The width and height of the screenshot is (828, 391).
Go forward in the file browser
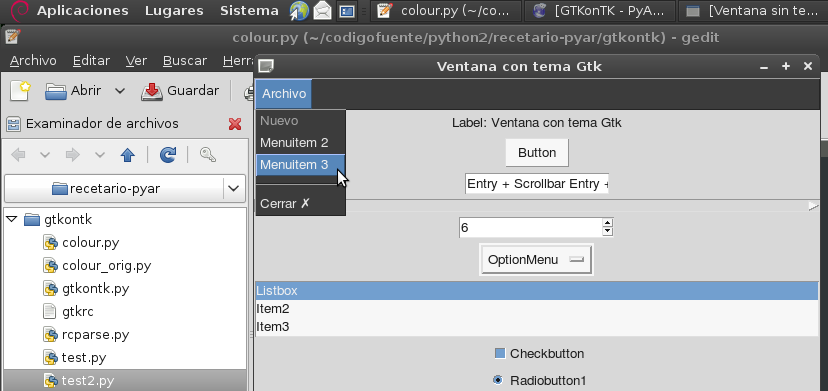(x=73, y=155)
